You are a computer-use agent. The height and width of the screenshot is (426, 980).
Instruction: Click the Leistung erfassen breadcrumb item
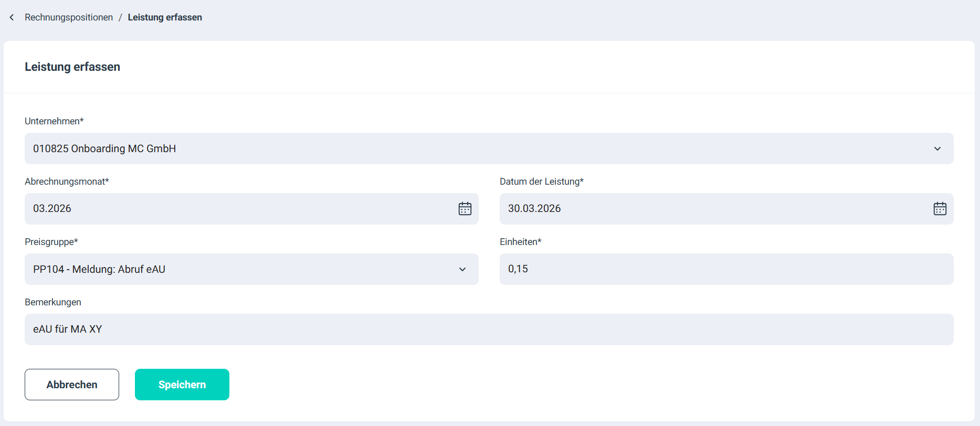tap(165, 17)
